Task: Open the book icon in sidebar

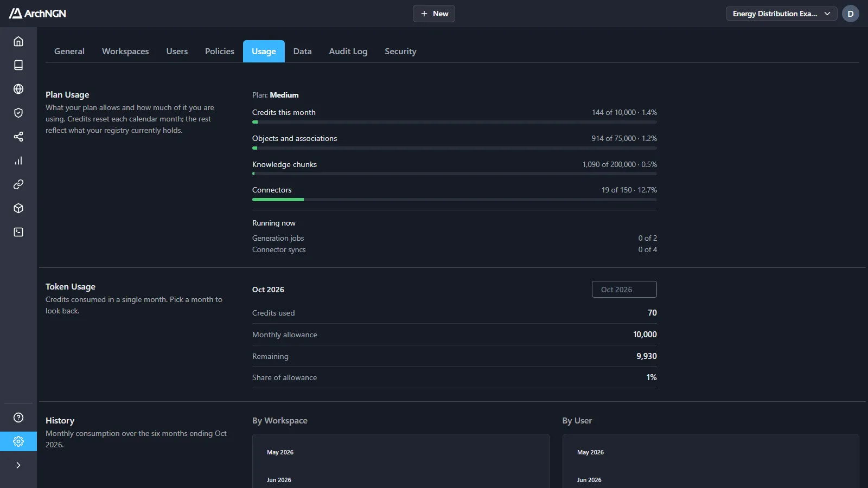Action: 18,65
